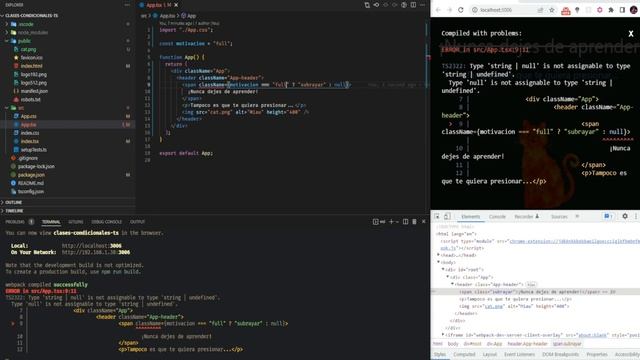Open package.json in the explorer
The height and width of the screenshot is (360, 640).
[x=31, y=175]
